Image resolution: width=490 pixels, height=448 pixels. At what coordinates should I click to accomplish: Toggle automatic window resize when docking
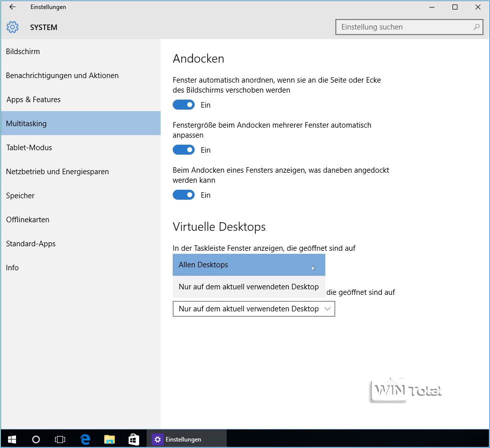coord(184,150)
